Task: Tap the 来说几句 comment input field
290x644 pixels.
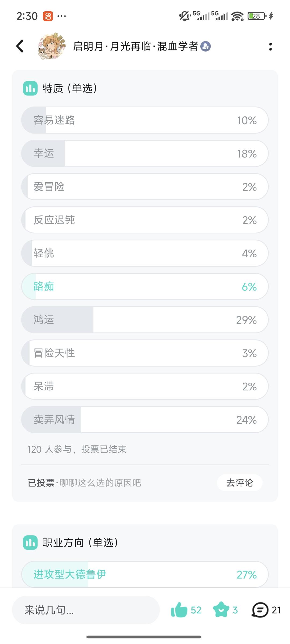Action: pyautogui.click(x=86, y=610)
